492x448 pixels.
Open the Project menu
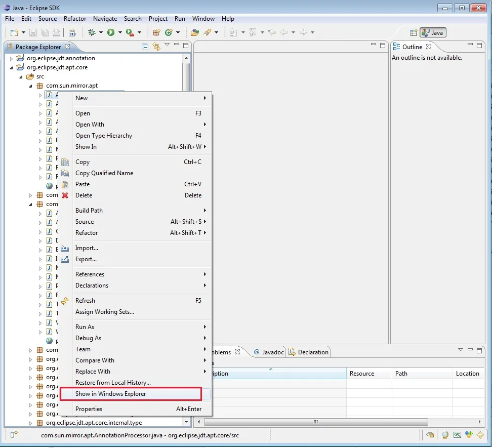(158, 19)
